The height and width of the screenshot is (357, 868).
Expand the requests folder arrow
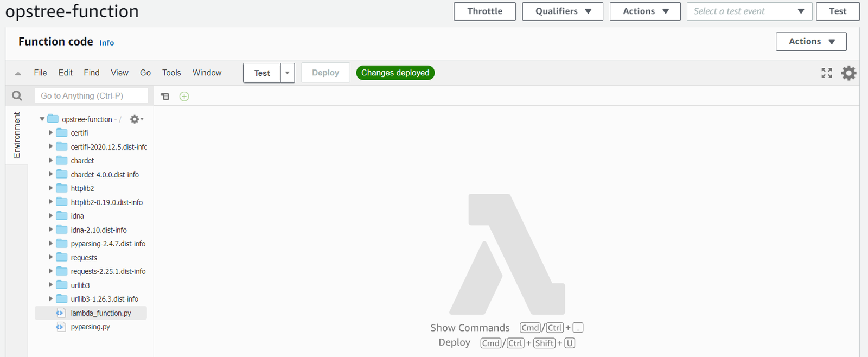[51, 258]
